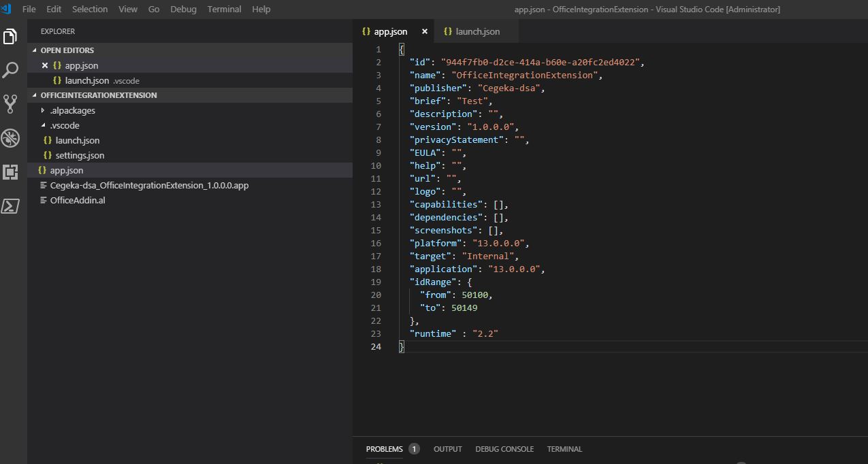Screen dimensions: 868x464
Task: Close the app.json editor tab
Action: coord(424,31)
